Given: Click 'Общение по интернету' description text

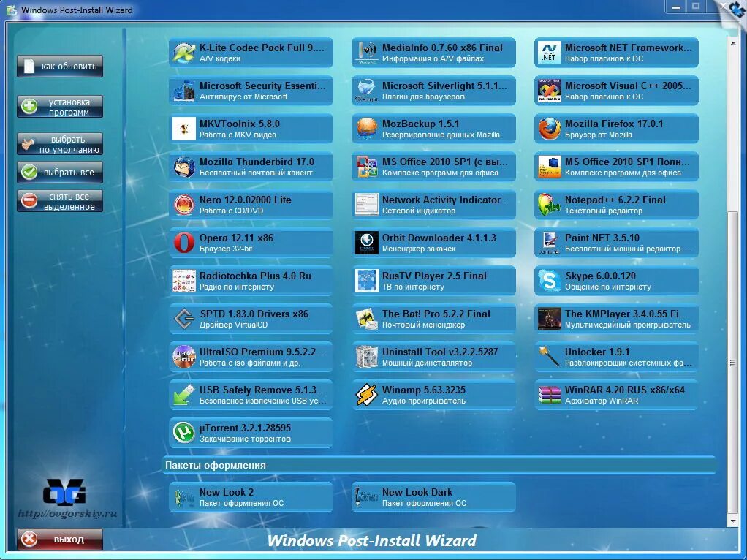Looking at the screenshot, I should (608, 287).
